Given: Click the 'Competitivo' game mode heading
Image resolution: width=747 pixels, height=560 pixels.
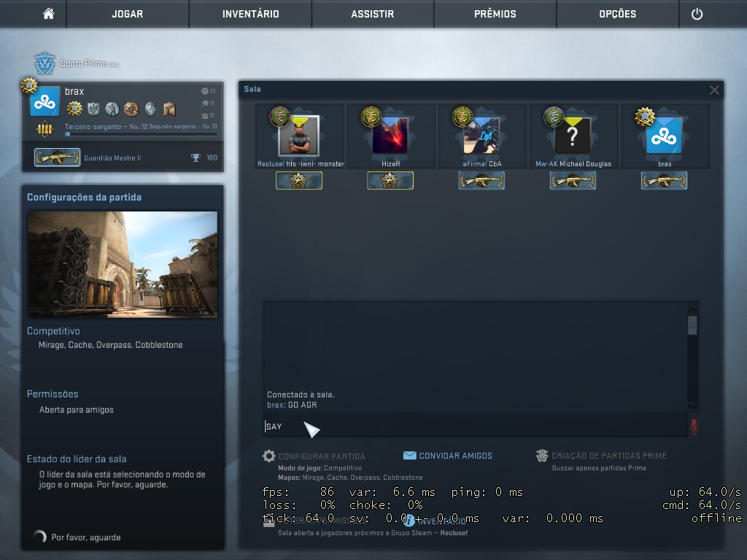Looking at the screenshot, I should click(53, 331).
